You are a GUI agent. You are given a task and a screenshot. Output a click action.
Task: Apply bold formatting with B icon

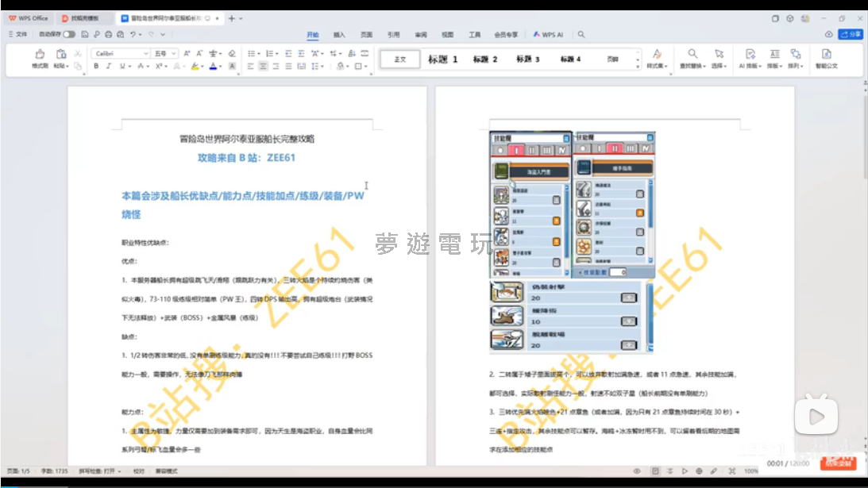[96, 67]
